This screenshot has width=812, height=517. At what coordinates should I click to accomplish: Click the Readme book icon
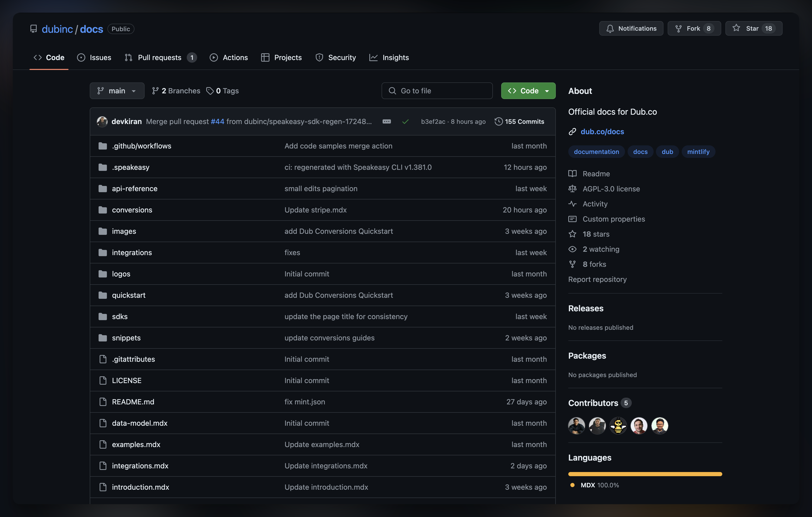tap(572, 174)
